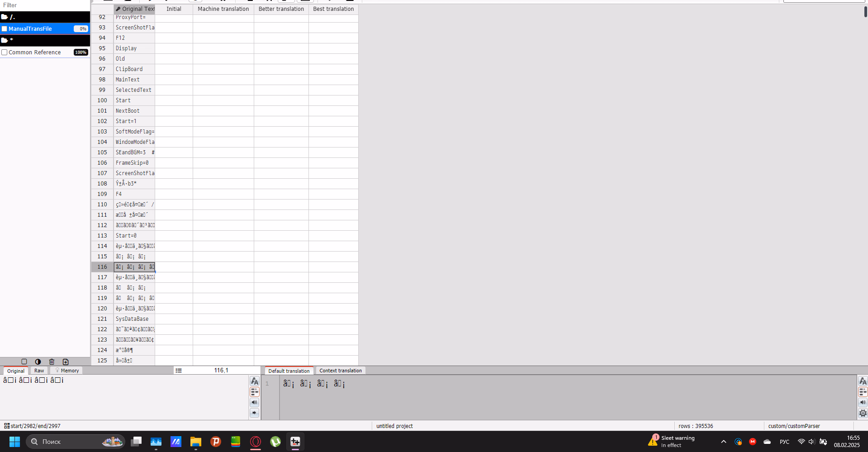Switch to the Original tab
This screenshot has height=452, width=868.
click(16, 371)
